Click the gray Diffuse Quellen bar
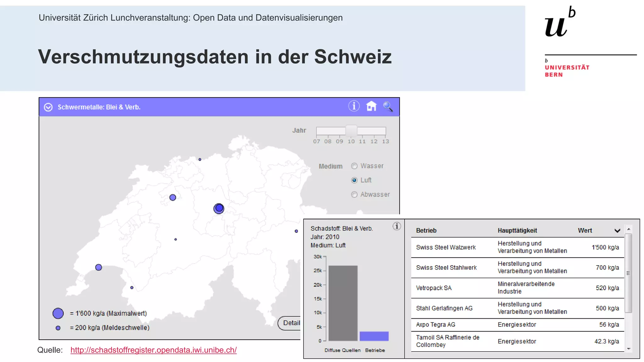 [x=343, y=303]
